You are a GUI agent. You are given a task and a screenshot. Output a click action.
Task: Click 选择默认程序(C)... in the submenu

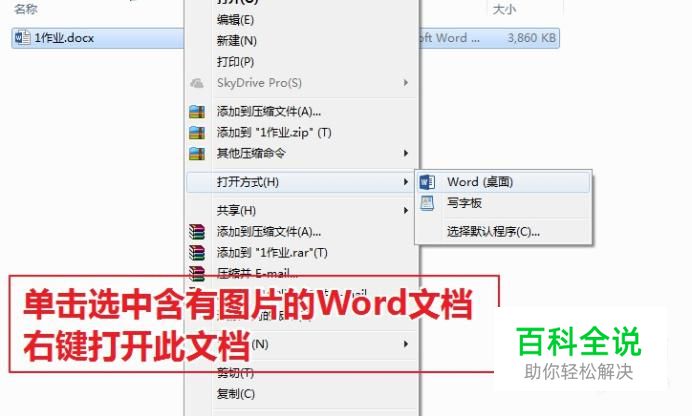[493, 232]
